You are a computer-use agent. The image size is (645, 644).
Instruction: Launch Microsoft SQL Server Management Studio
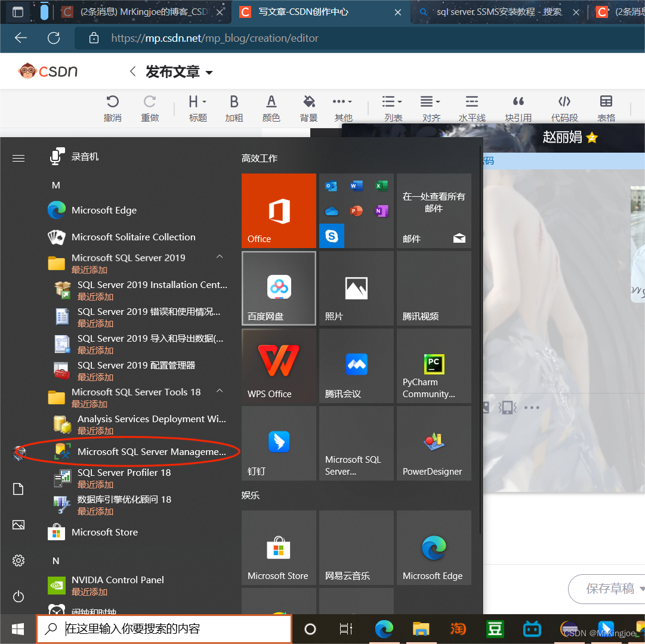(140, 451)
